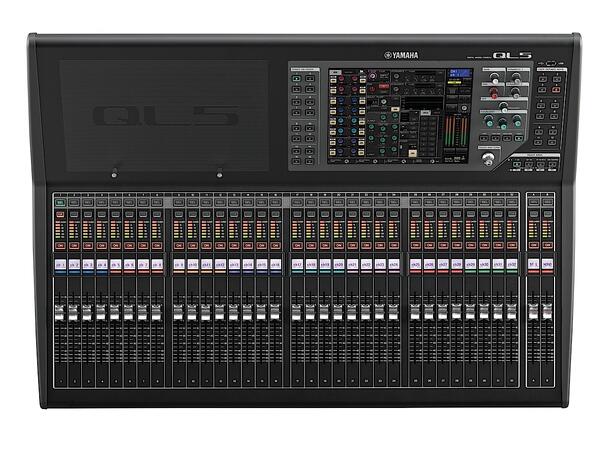Tap the ch 32 name display
610x450 pixels.
coord(512,265)
